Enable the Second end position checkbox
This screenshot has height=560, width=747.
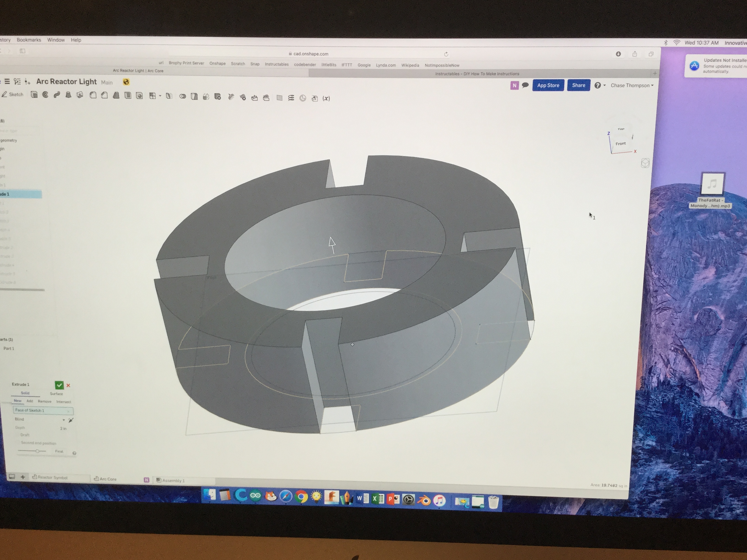point(18,442)
